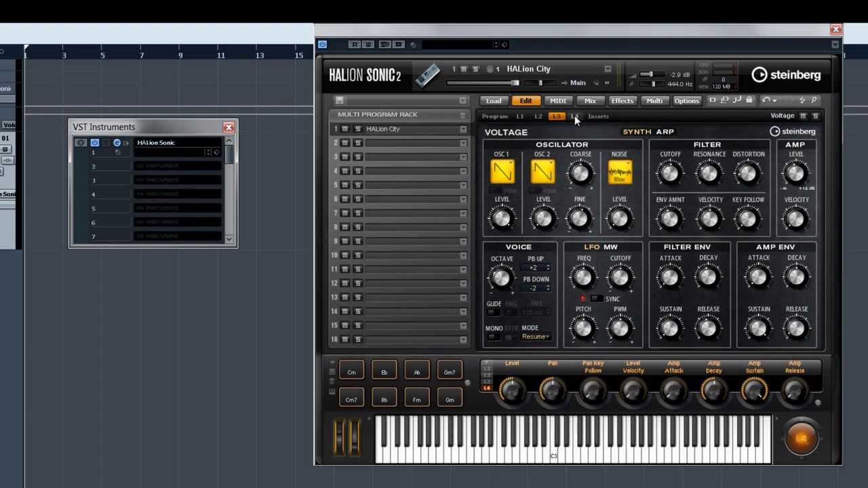Mute slot 1 HALion City in rack
Screen dimensions: 868x488
(x=345, y=129)
